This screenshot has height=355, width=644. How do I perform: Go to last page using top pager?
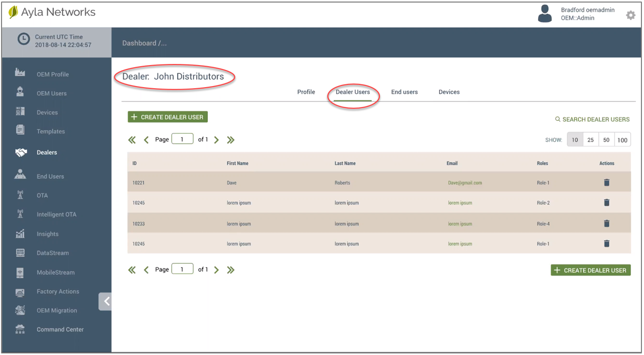[x=231, y=140]
